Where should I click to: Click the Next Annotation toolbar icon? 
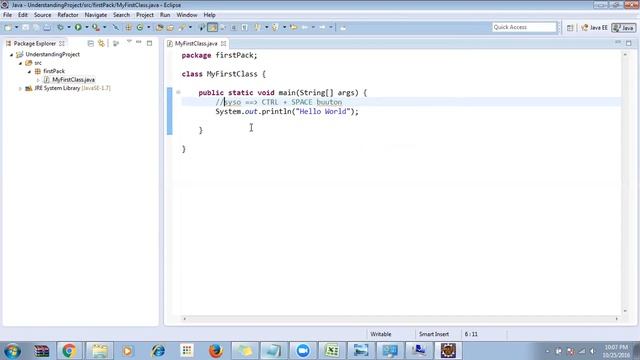(x=258, y=27)
